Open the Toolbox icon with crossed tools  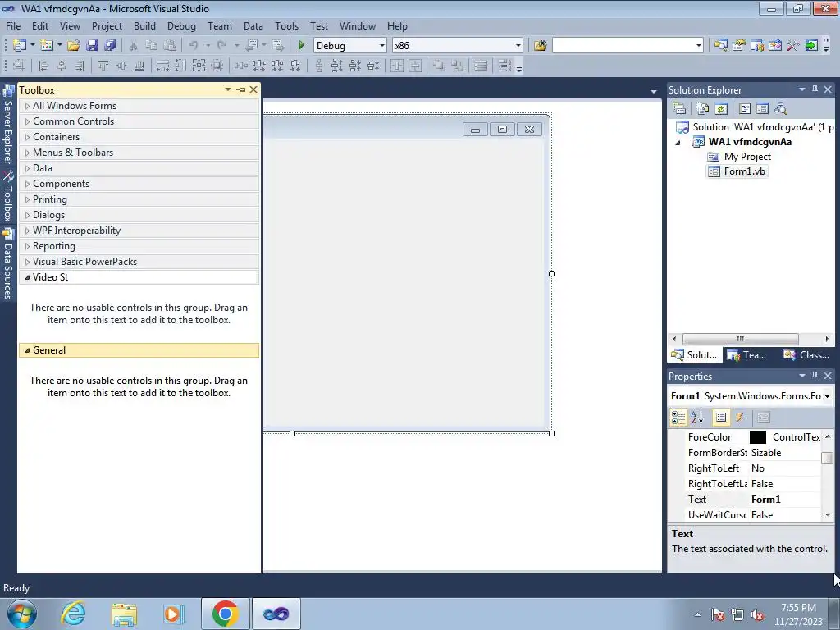tap(793, 46)
